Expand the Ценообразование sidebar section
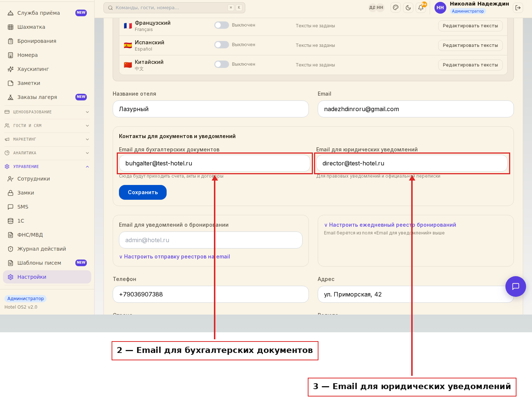This screenshot has width=532, height=405. pyautogui.click(x=47, y=112)
